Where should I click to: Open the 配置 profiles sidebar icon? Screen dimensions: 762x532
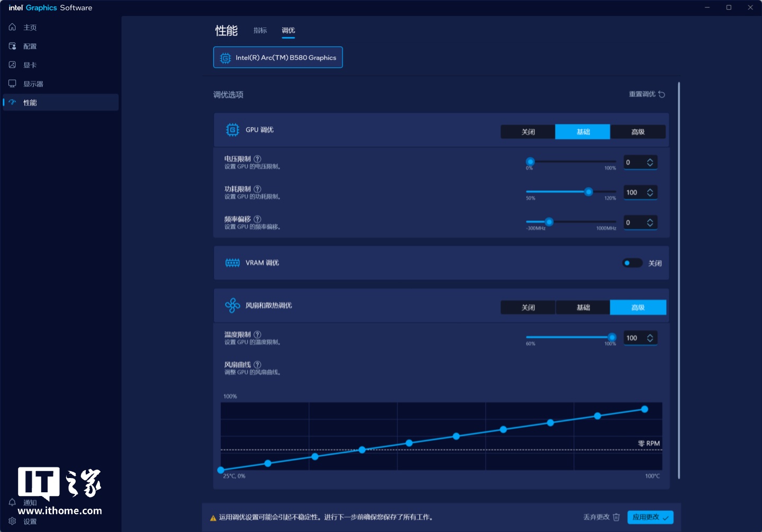click(x=12, y=46)
